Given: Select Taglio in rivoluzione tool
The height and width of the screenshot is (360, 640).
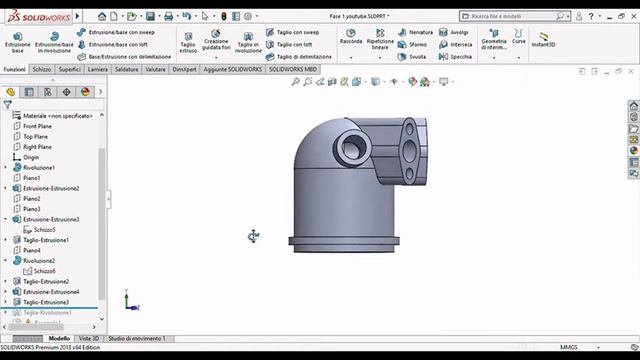Looking at the screenshot, I should coord(248,42).
